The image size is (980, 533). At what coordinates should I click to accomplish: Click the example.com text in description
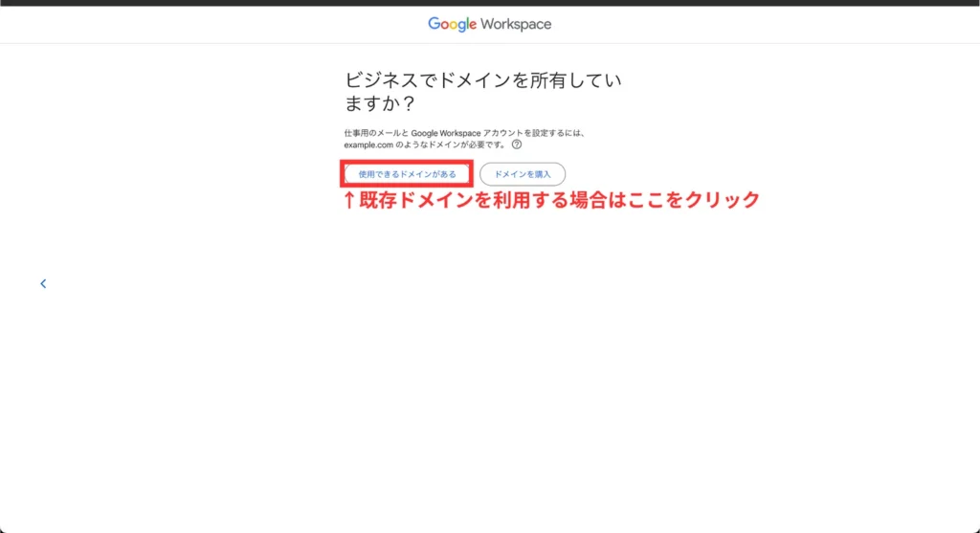pyautogui.click(x=367, y=144)
